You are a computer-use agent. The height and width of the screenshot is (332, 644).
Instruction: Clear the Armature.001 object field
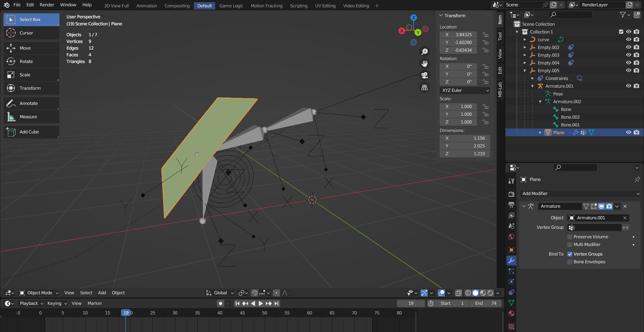pos(625,218)
